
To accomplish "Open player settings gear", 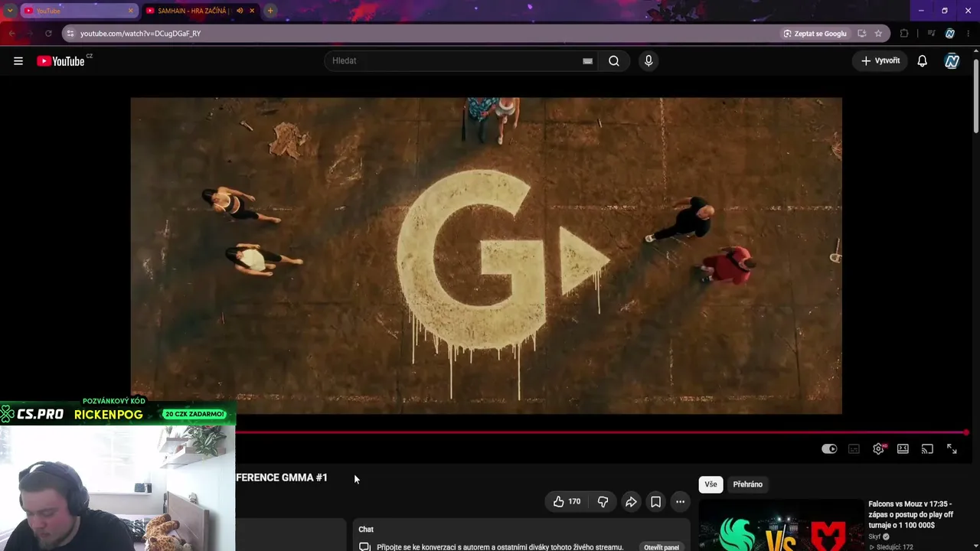I will click(879, 449).
